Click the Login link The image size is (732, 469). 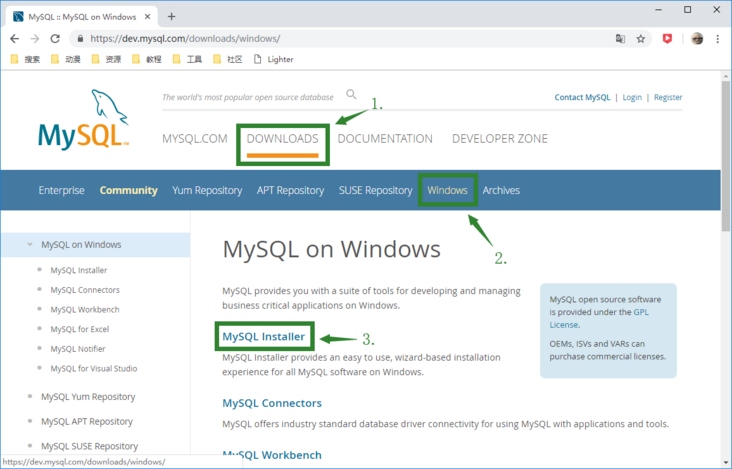pyautogui.click(x=632, y=97)
